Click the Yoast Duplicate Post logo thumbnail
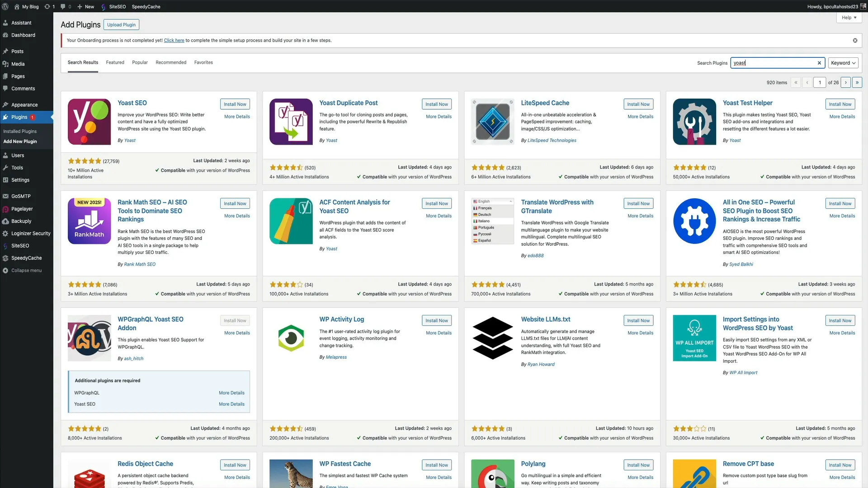 [291, 122]
